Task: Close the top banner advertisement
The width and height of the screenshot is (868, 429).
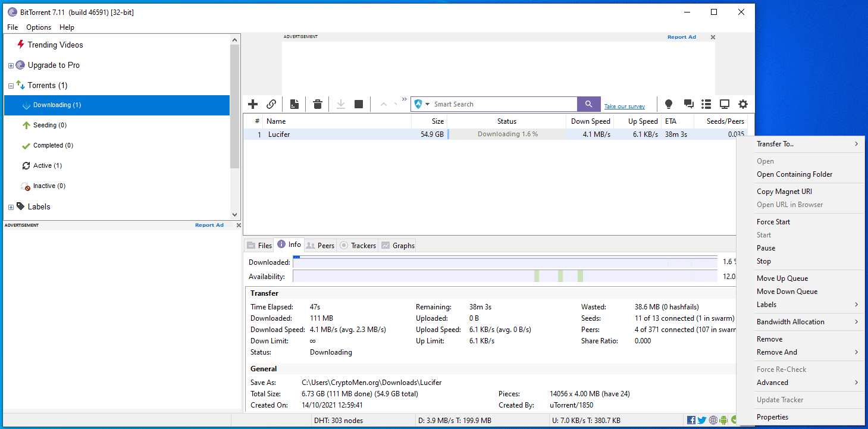Action: (x=713, y=37)
